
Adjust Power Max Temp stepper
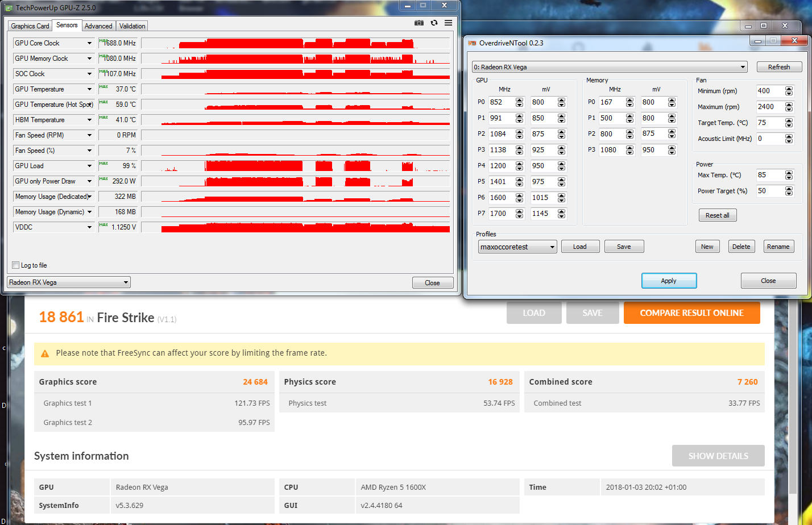tap(789, 175)
